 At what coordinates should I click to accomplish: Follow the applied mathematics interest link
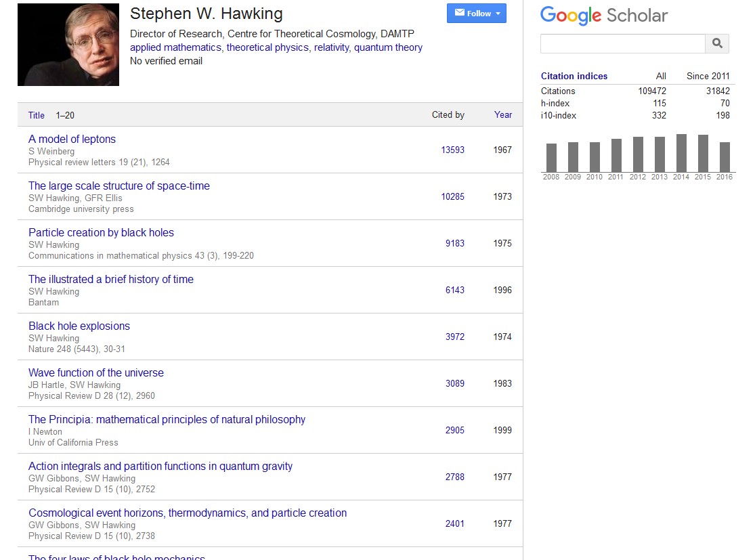click(176, 47)
